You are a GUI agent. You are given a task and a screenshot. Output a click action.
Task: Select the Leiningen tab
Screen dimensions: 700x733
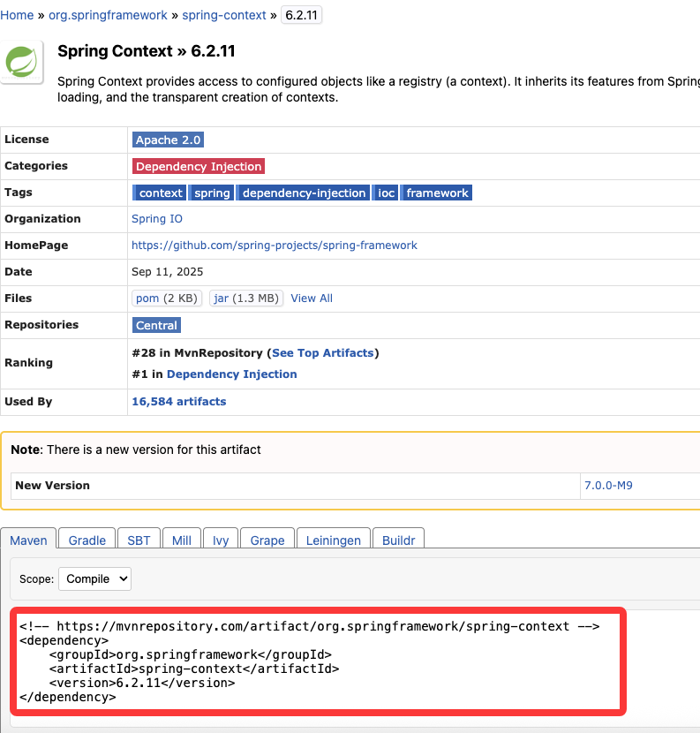333,540
